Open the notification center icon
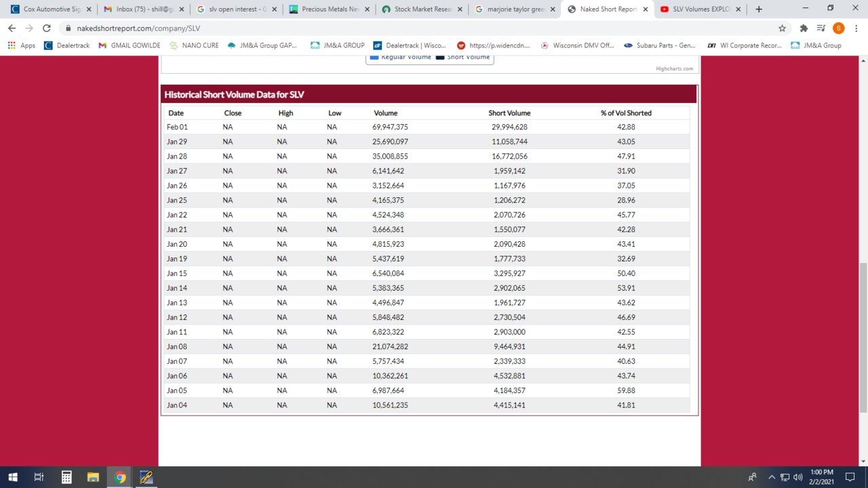Viewport: 868px width, 488px height. pyautogui.click(x=850, y=477)
